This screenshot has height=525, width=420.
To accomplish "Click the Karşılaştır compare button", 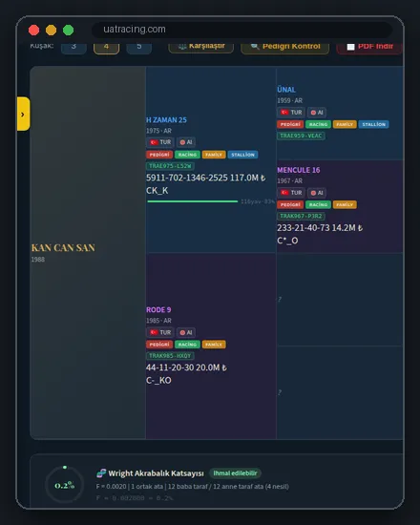I will point(201,46).
